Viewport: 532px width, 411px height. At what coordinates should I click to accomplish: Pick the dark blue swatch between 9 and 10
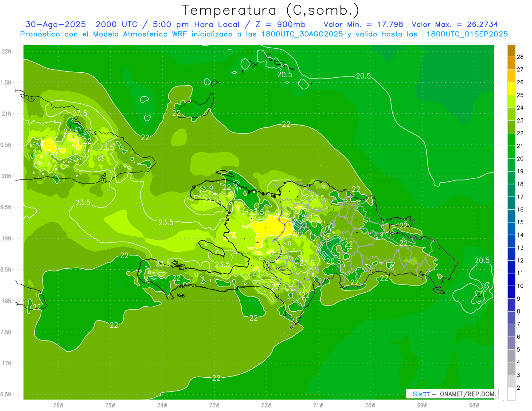[x=511, y=293]
